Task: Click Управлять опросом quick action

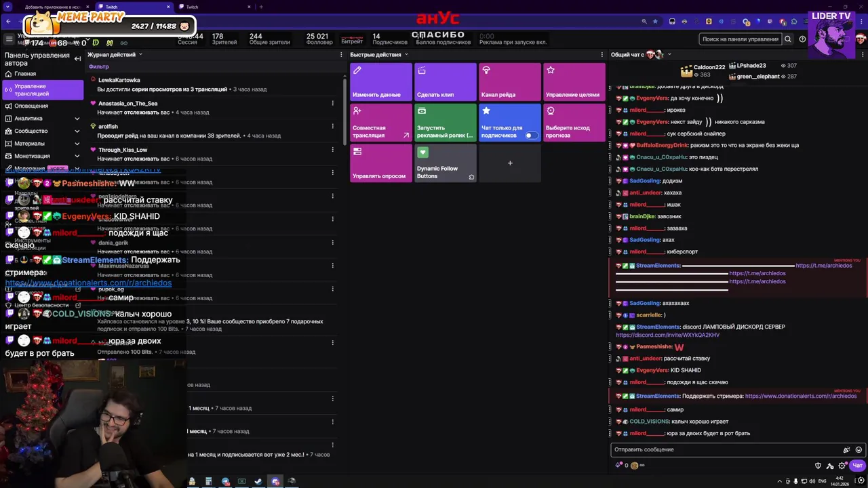Action: pos(380,163)
